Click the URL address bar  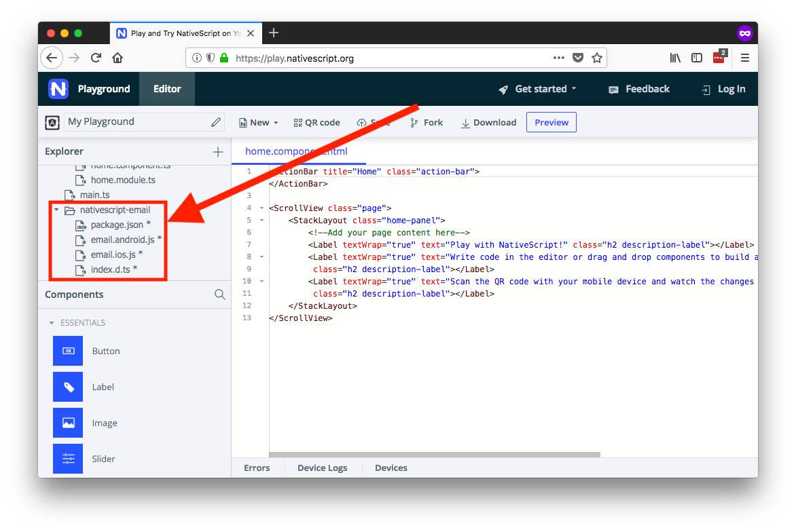coord(396,58)
